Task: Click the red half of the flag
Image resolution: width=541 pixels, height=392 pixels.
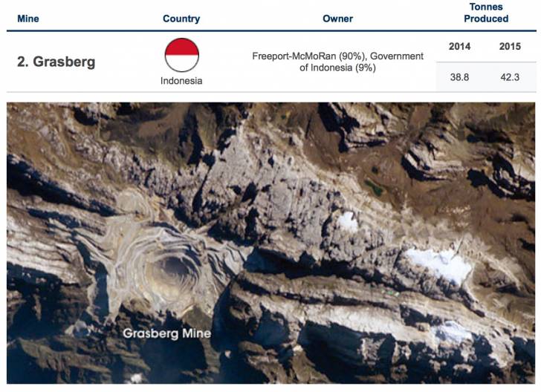Action: click(182, 47)
